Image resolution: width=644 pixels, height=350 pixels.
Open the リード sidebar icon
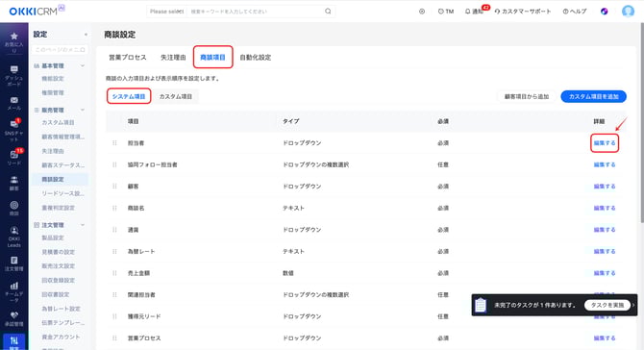click(x=14, y=158)
